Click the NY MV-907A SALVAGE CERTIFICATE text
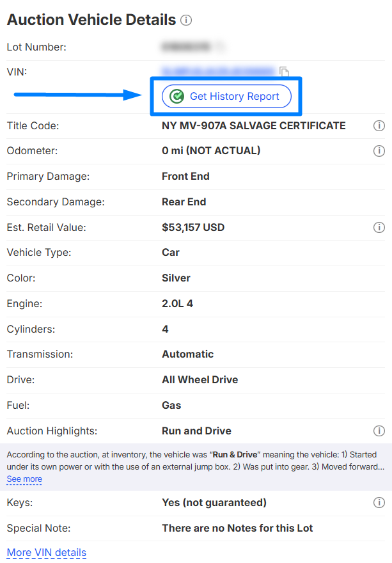Screen dimensions: 392x563 pyautogui.click(x=253, y=125)
